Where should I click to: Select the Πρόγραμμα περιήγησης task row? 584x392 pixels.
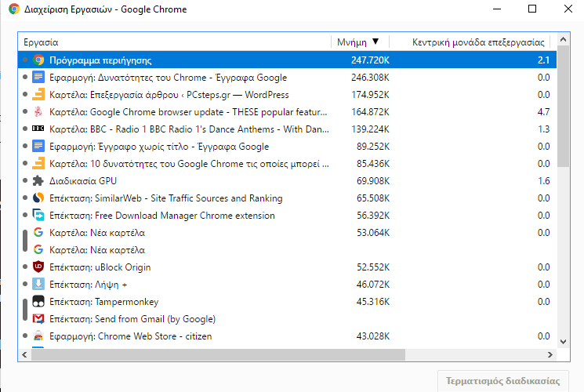pyautogui.click(x=287, y=60)
